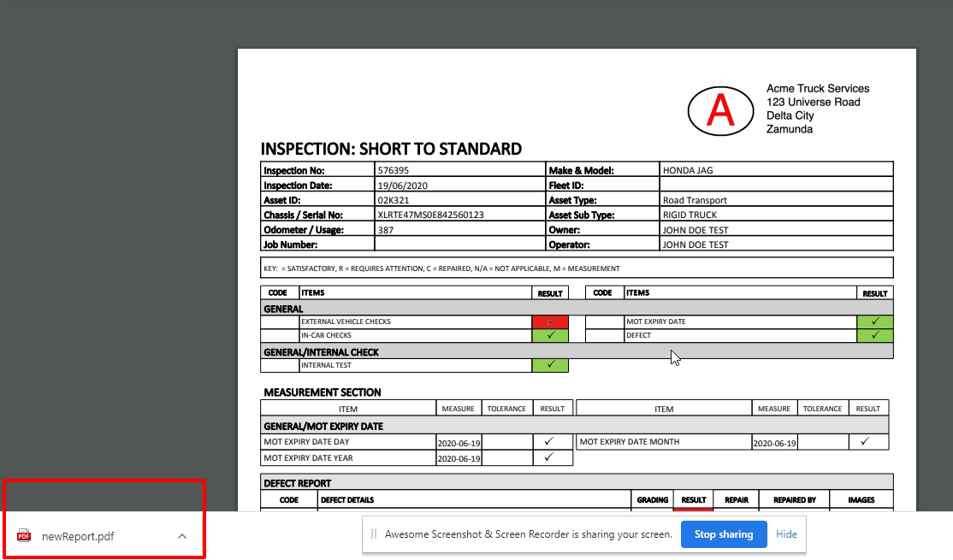This screenshot has width=953, height=560.
Task: Hide the screen sharing notification
Action: 786,534
